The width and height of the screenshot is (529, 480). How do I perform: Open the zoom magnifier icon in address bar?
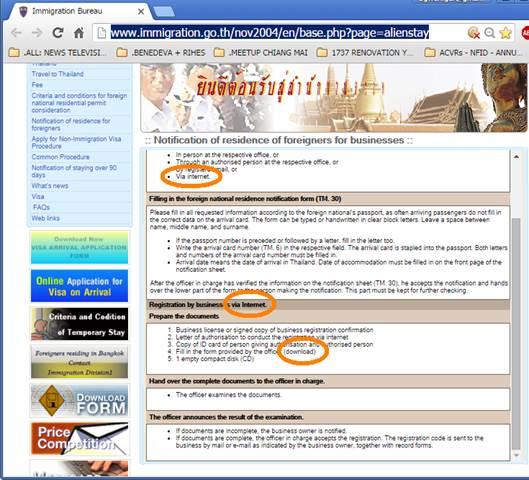point(490,33)
